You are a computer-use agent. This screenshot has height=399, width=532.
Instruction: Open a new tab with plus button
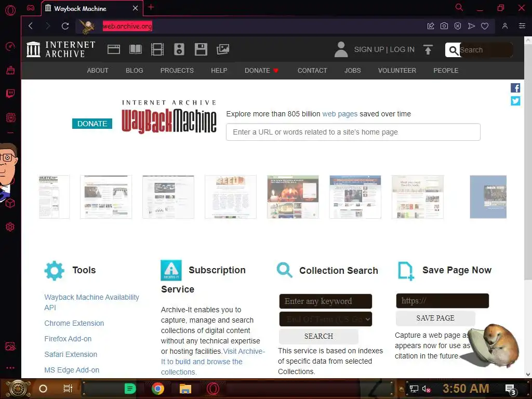pyautogui.click(x=151, y=7)
